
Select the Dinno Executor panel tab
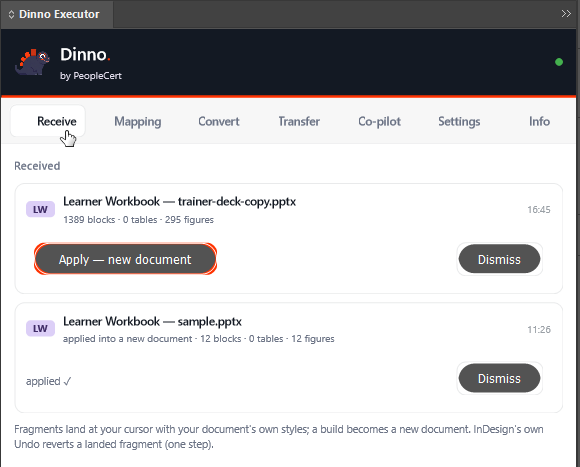click(57, 14)
